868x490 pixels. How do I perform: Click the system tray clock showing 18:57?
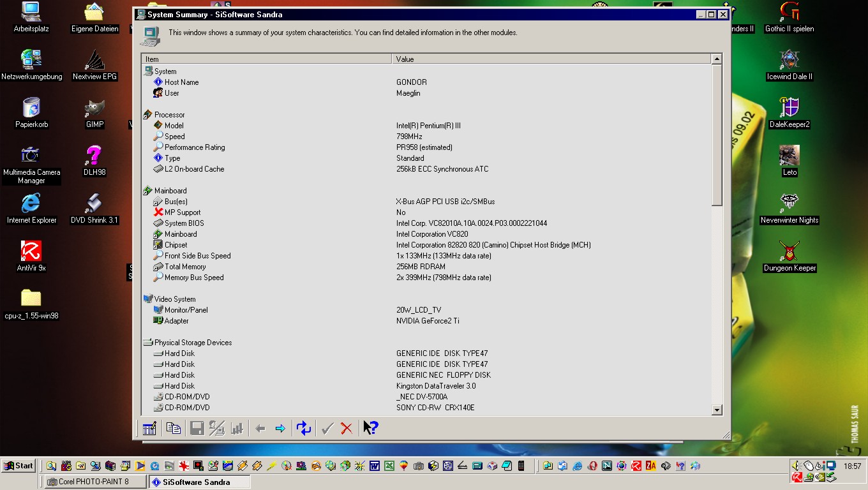[x=852, y=466]
